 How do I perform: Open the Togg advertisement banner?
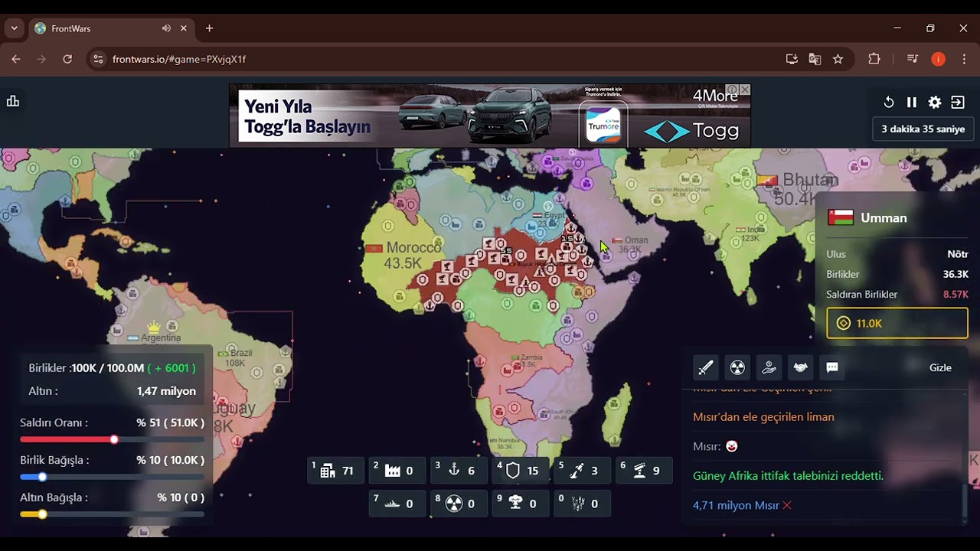490,116
